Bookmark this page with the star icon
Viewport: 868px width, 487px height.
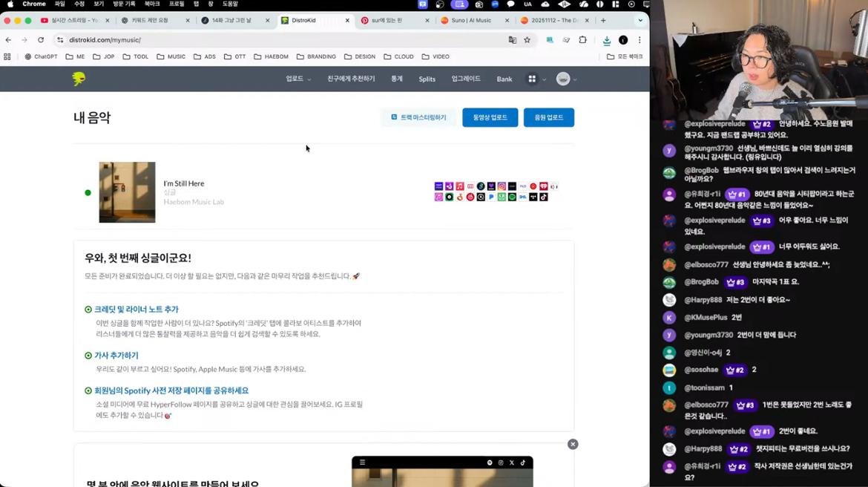[527, 40]
